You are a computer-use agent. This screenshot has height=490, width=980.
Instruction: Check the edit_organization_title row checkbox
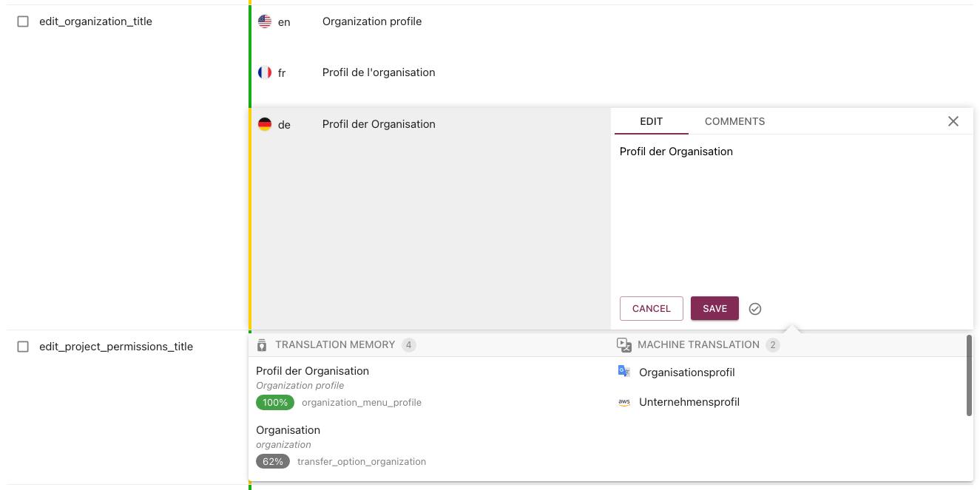(x=23, y=21)
